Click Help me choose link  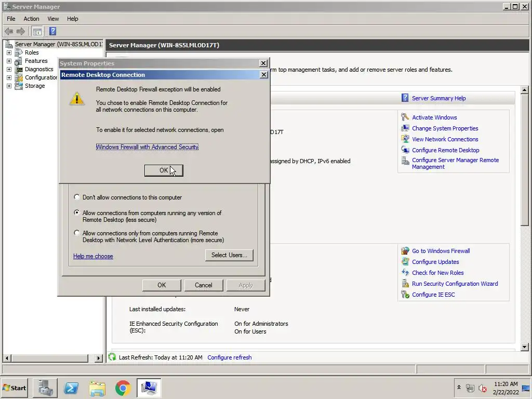(x=93, y=256)
